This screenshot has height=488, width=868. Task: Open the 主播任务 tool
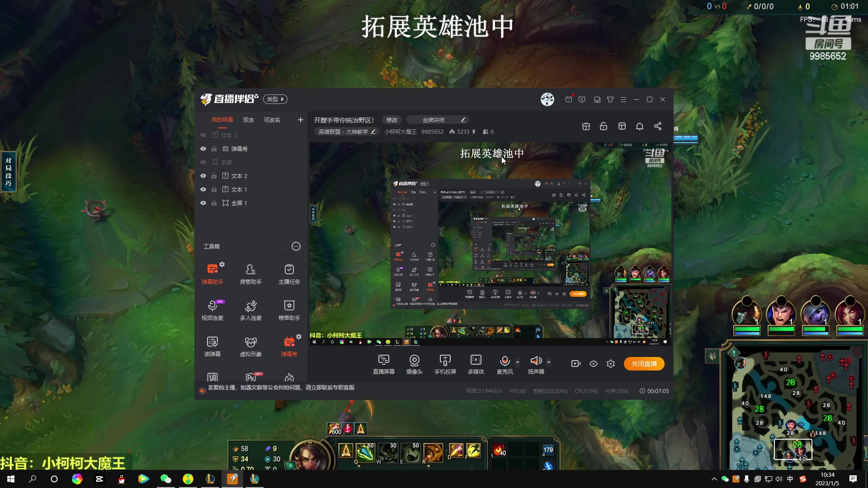(x=289, y=273)
